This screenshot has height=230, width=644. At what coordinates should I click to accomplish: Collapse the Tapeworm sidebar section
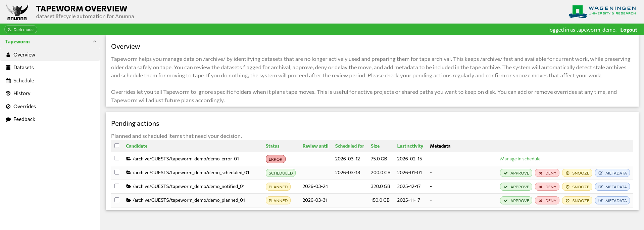(94, 42)
